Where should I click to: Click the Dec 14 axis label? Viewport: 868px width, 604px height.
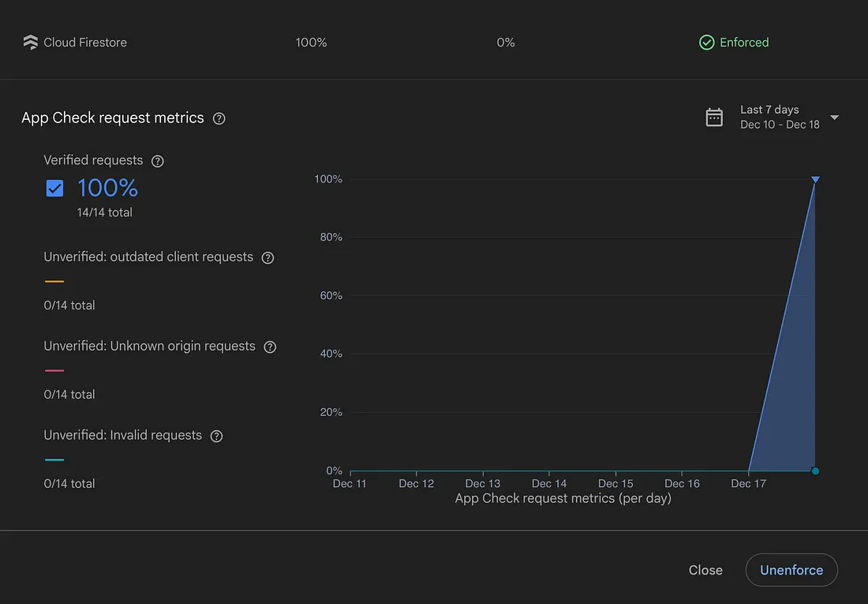[549, 484]
